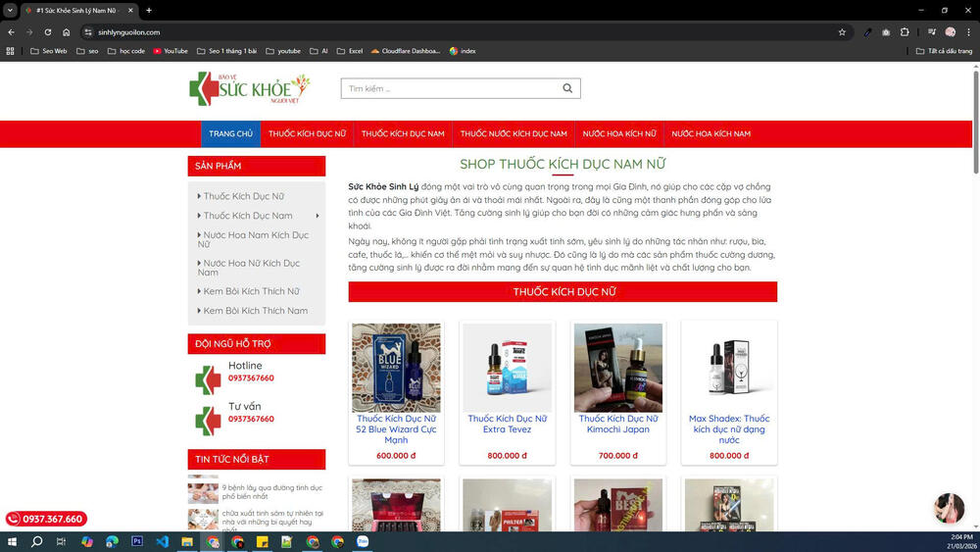Open File Explorer from the taskbar
The width and height of the screenshot is (980, 552).
point(187,541)
